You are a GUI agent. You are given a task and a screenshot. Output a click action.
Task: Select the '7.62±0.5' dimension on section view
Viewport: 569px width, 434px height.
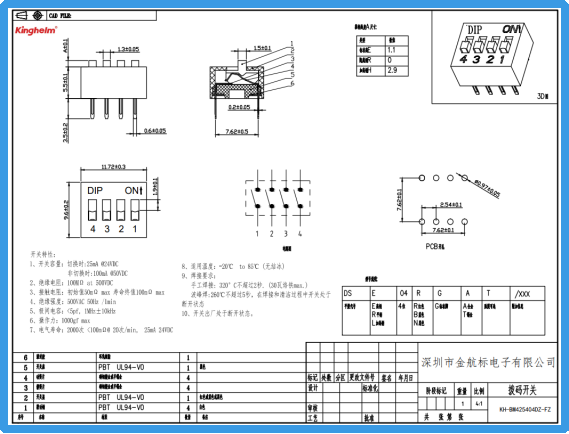[237, 131]
